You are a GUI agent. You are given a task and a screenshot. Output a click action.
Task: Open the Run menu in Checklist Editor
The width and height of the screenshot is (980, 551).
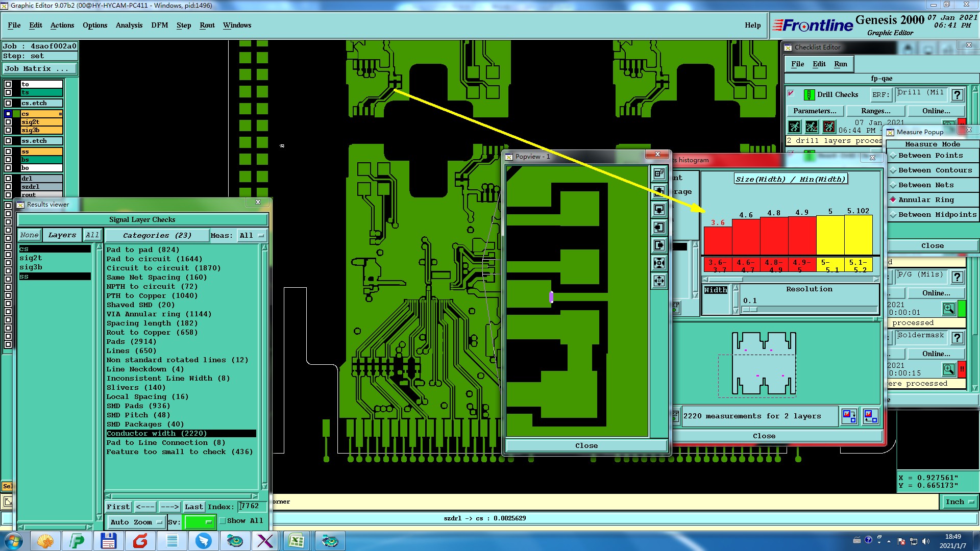pos(840,64)
